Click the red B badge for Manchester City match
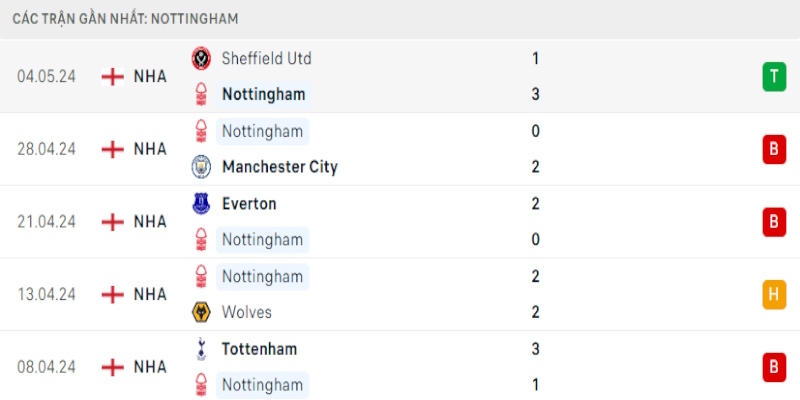The image size is (800, 400). coord(773,149)
